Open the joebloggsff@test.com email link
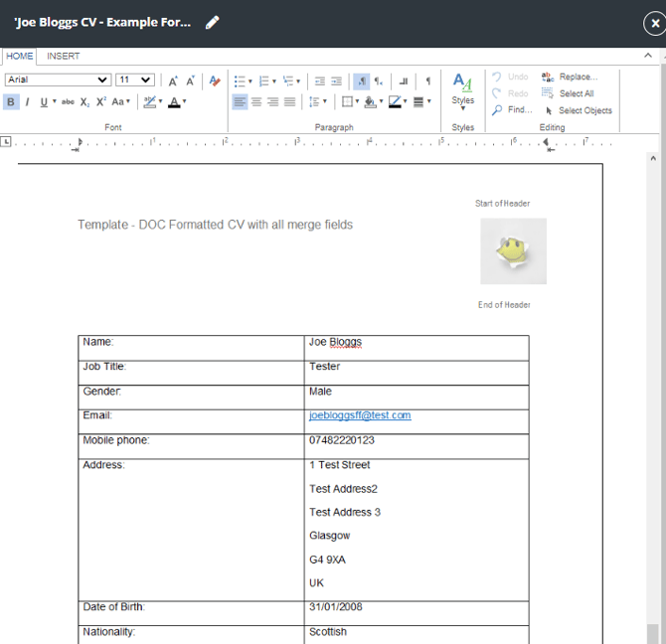 tap(360, 415)
